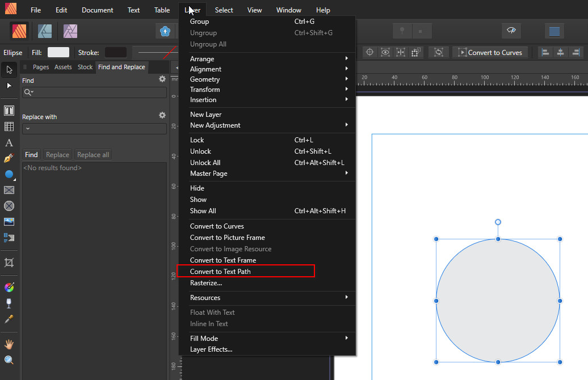Select the Color Picker eyedropper tool

coord(9,319)
